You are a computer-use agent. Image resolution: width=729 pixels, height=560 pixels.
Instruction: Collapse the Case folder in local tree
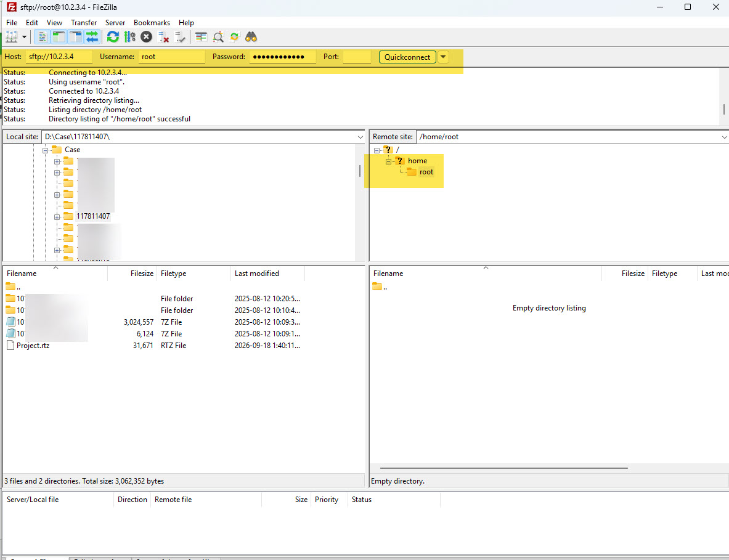45,150
